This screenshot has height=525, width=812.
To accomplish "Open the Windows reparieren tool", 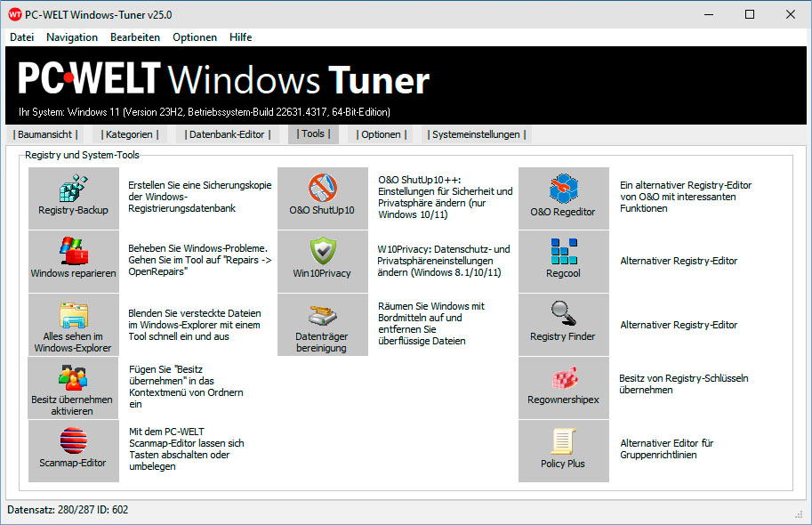I will [74, 262].
